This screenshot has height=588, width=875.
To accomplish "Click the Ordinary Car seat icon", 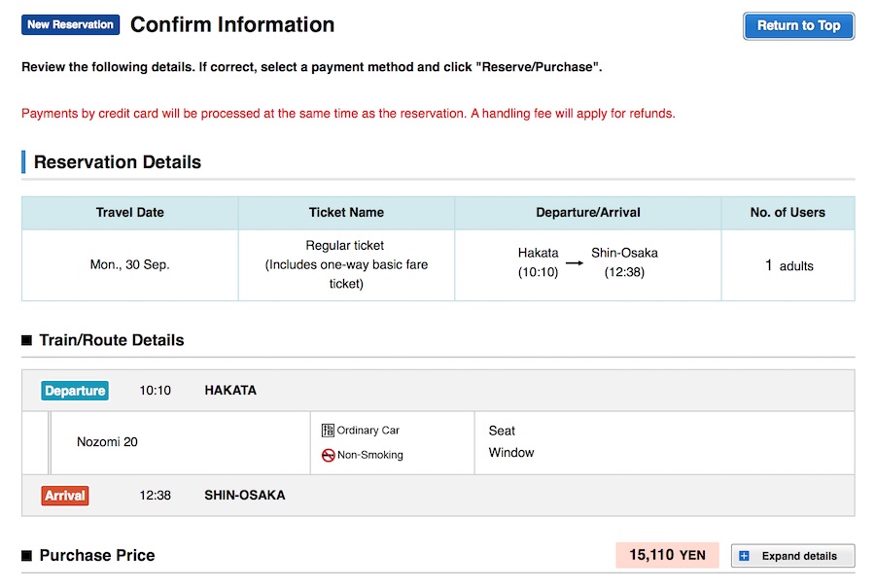I will [328, 431].
